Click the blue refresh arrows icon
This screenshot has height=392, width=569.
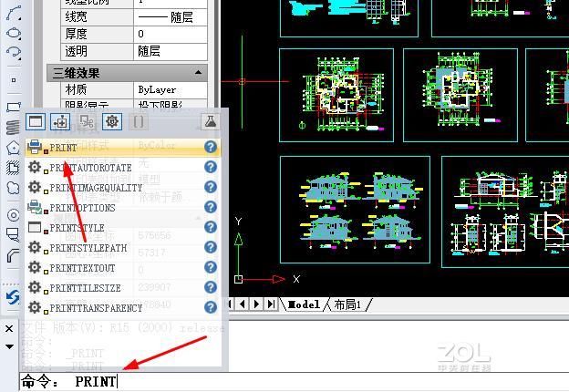(x=13, y=297)
